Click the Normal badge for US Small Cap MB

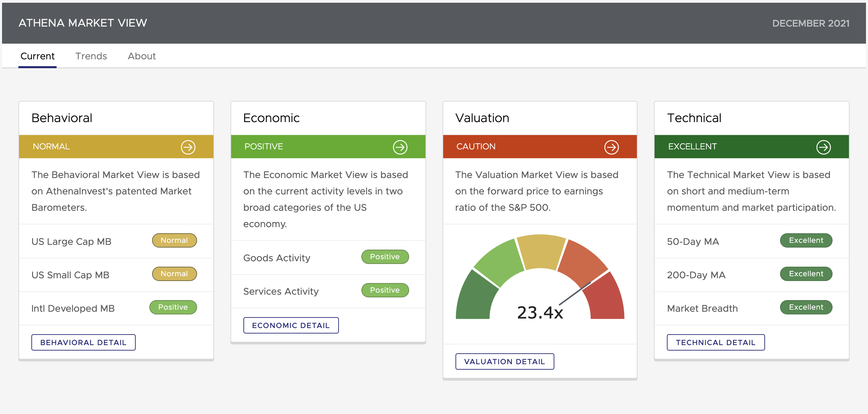(x=174, y=273)
